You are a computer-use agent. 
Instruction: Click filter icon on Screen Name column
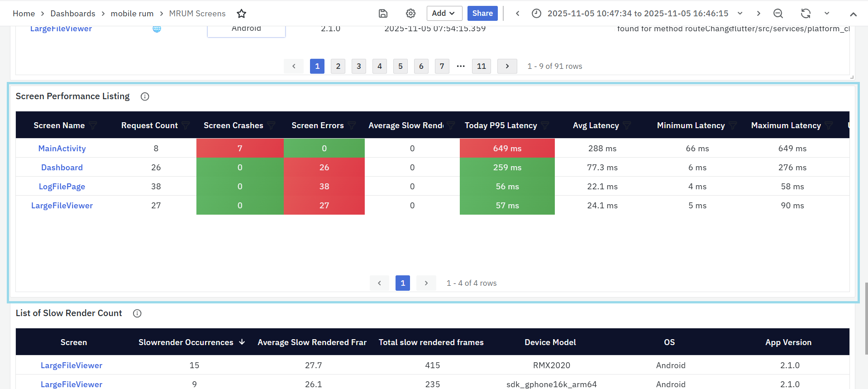point(93,125)
